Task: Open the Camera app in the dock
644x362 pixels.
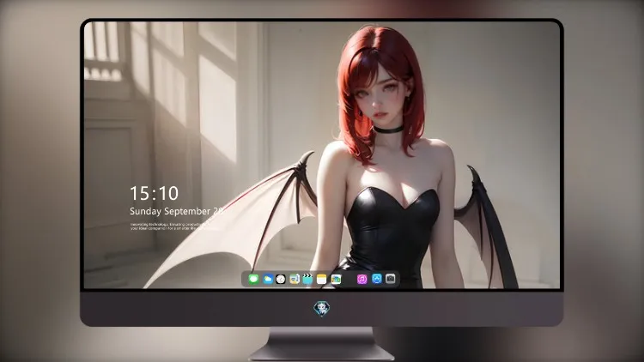Action: click(391, 279)
